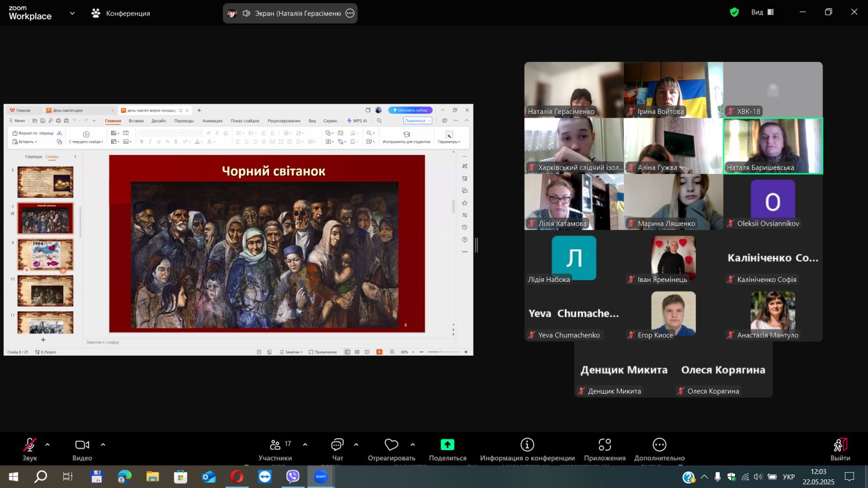Open Инструменты для студентов tools

(406, 137)
